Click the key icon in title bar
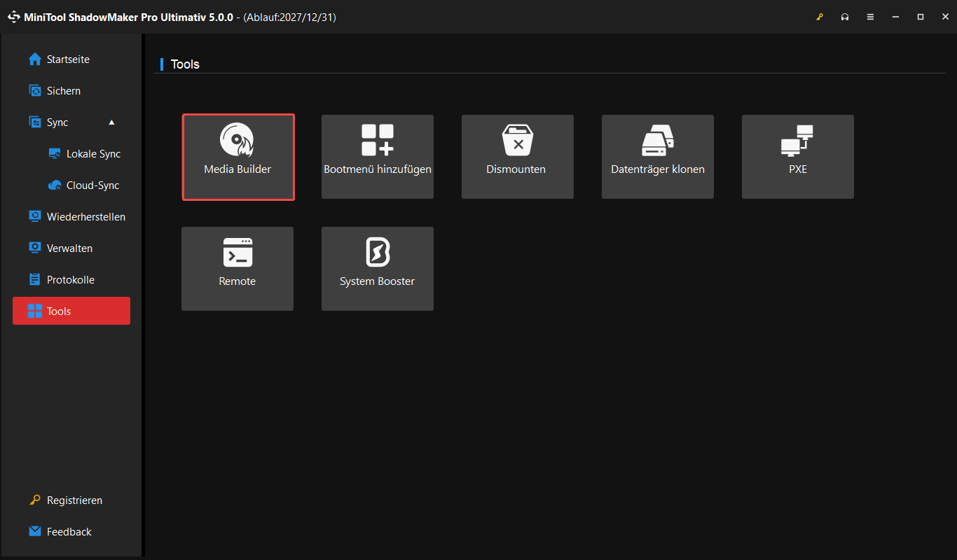Screen dimensions: 957x560 (820, 17)
